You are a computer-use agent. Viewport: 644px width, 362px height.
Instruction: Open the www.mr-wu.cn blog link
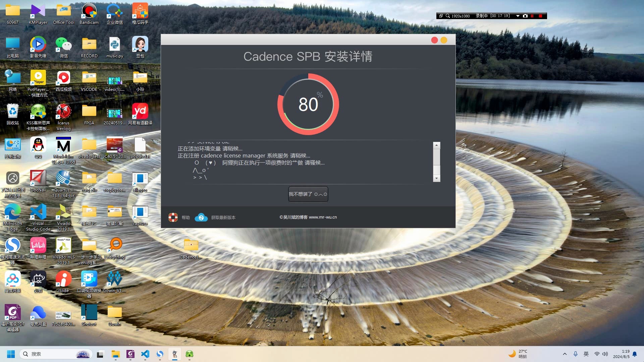click(322, 217)
